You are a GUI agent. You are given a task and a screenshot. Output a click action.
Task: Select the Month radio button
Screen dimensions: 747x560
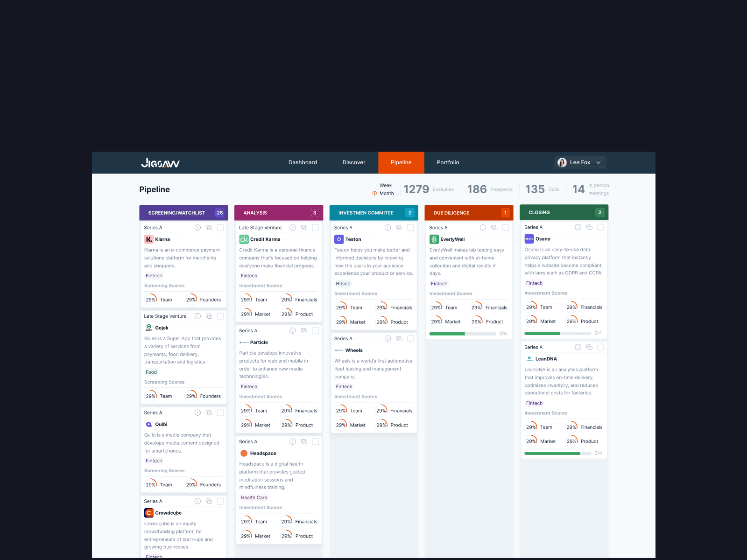[x=374, y=193]
